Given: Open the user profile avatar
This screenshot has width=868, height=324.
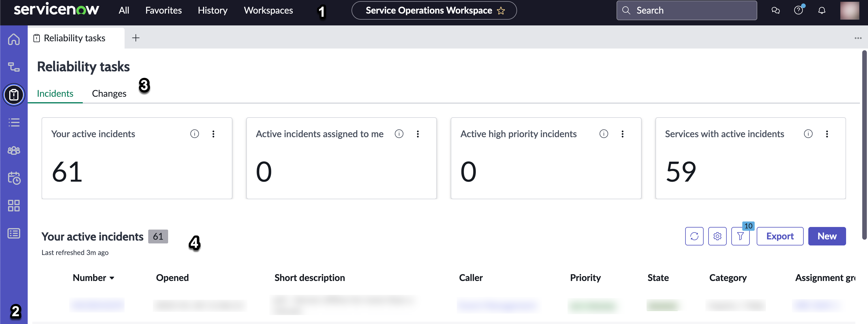Looking at the screenshot, I should coord(849,10).
